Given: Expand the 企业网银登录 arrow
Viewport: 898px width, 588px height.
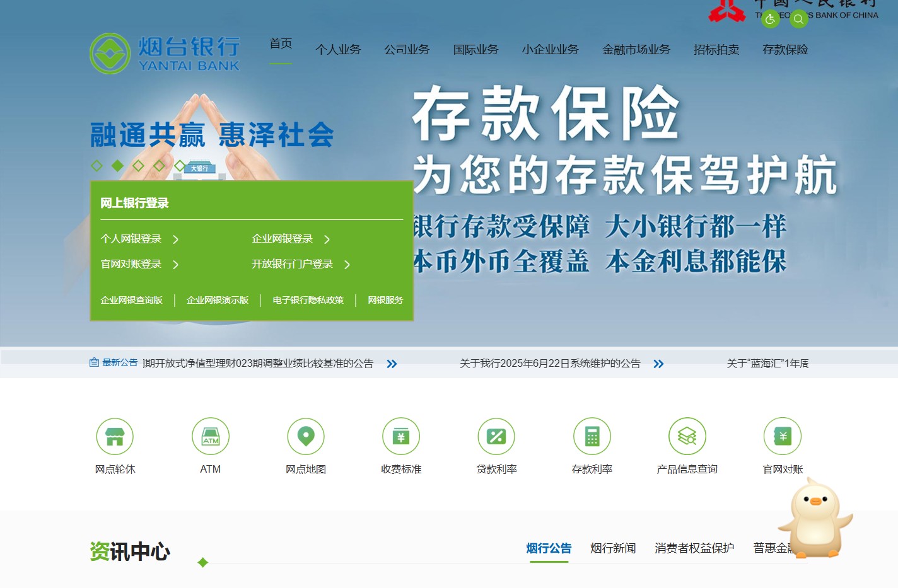Looking at the screenshot, I should tap(327, 239).
